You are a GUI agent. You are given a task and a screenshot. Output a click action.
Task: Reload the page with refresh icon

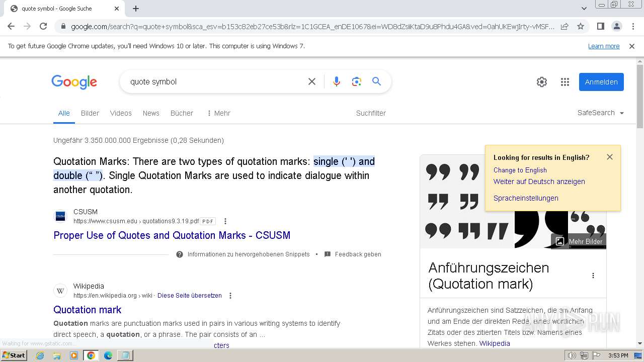(x=43, y=26)
